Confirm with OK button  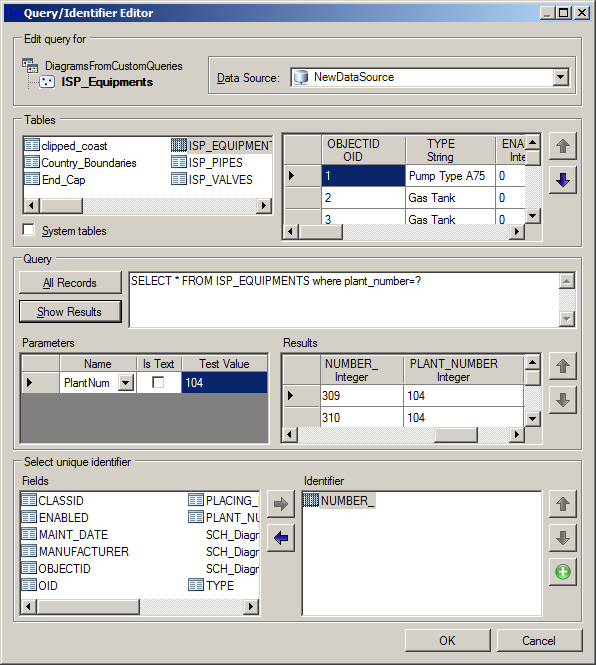pyautogui.click(x=448, y=640)
